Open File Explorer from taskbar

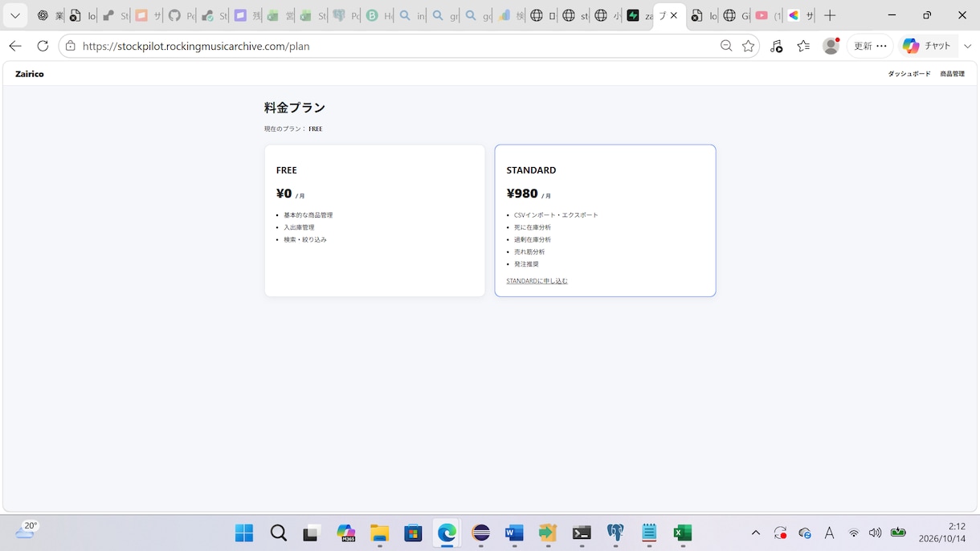(380, 533)
